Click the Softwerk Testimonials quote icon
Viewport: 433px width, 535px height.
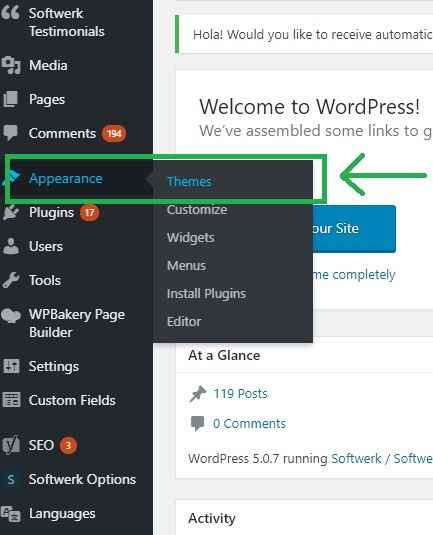point(10,13)
